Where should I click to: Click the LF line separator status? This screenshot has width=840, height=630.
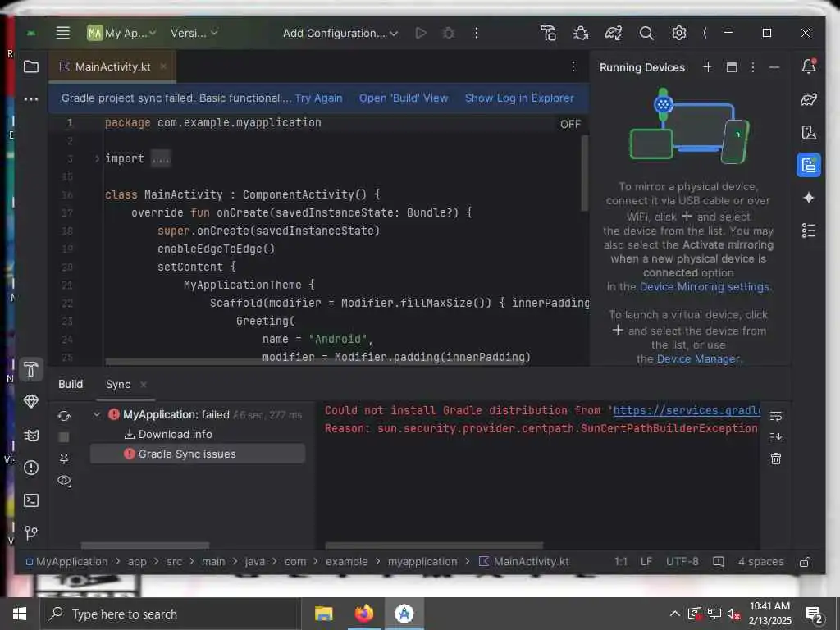pyautogui.click(x=646, y=561)
